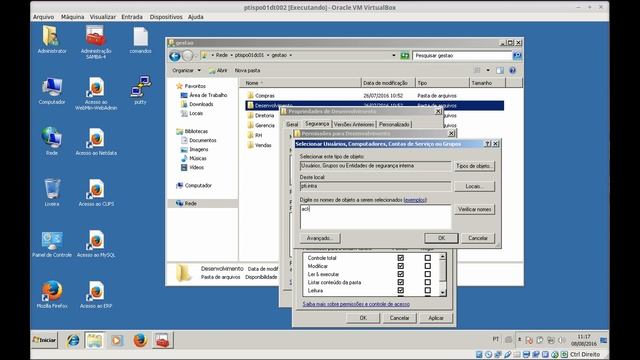
Task: Open the view options dropdown arrow
Action: tap(488, 70)
